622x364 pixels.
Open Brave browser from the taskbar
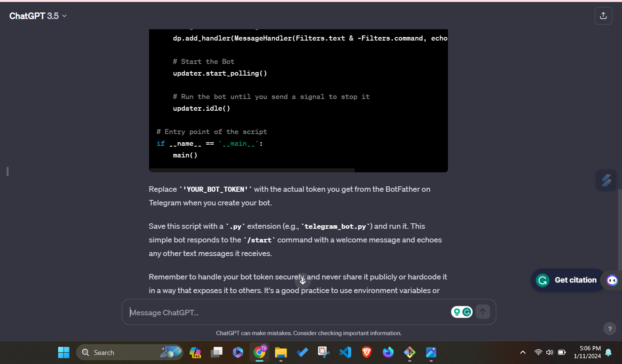click(367, 353)
